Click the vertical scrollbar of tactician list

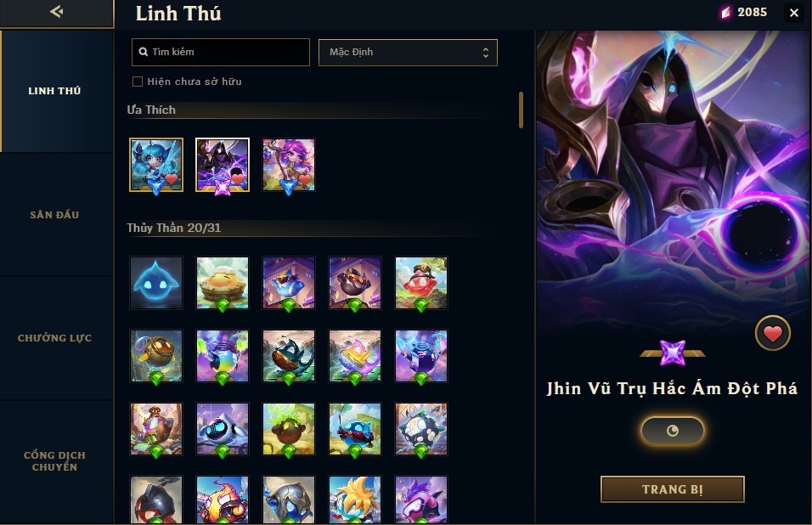(521, 110)
